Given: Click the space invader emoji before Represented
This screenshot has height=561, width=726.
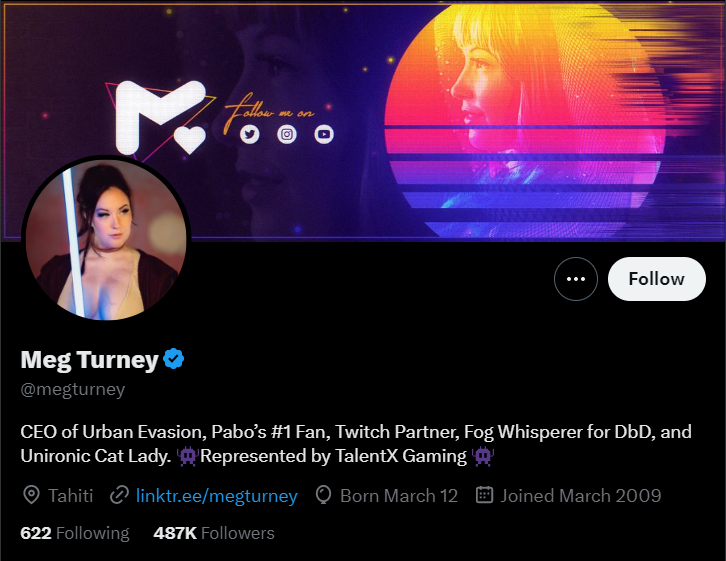Looking at the screenshot, I should [187, 456].
